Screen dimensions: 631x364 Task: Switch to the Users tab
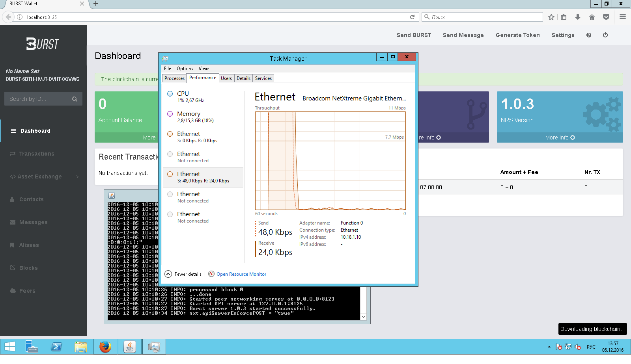pyautogui.click(x=226, y=78)
